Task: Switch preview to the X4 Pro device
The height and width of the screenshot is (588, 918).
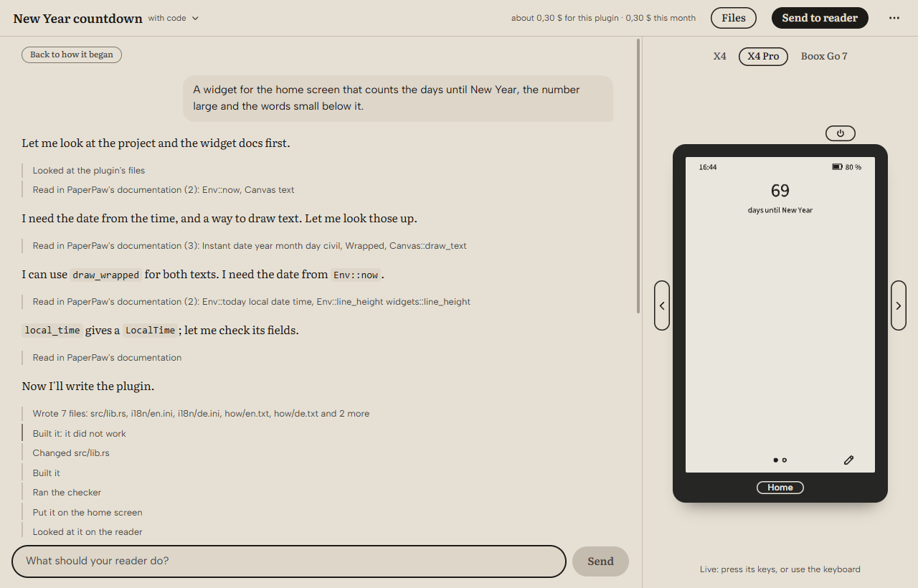Action: [763, 56]
